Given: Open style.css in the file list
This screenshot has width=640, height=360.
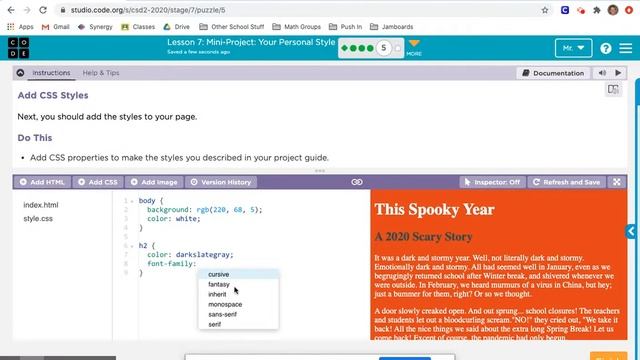Looking at the screenshot, I should (x=38, y=219).
